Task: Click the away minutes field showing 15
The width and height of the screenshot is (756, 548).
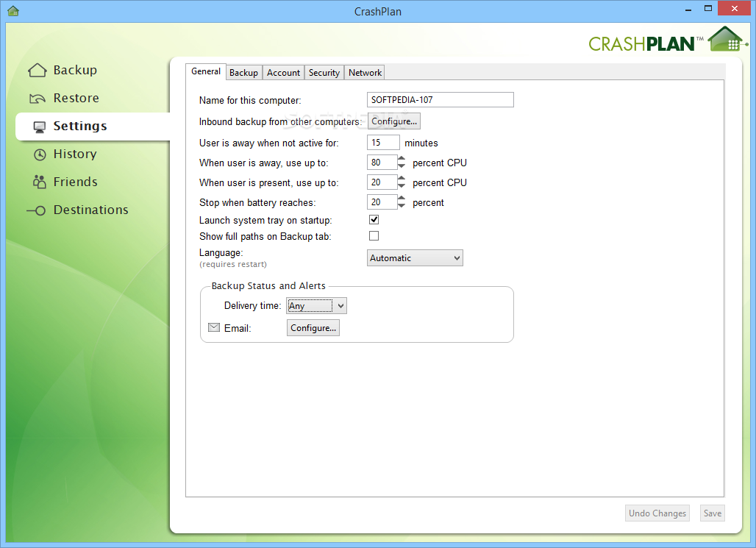Action: (383, 143)
